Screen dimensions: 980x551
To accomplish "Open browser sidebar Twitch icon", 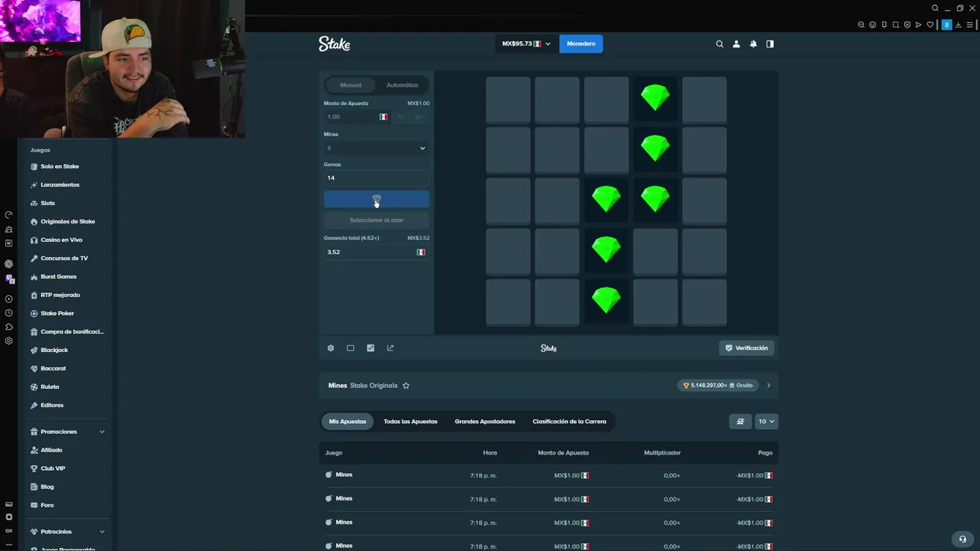I will [x=9, y=279].
